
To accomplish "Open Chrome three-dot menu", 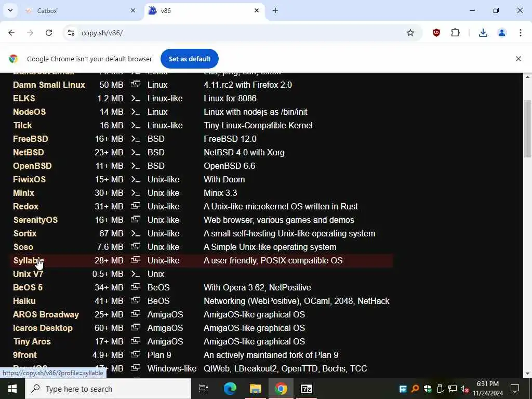I will click(x=520, y=33).
